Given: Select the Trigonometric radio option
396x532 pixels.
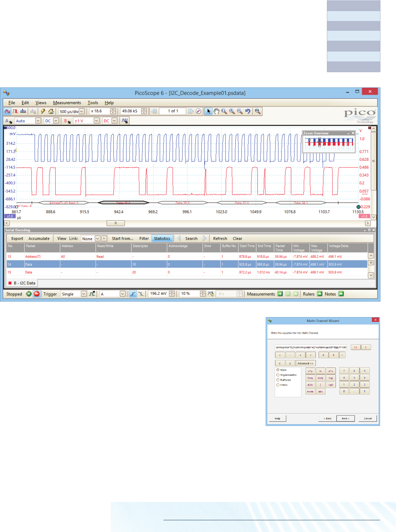Looking at the screenshot, I should 278,375.
